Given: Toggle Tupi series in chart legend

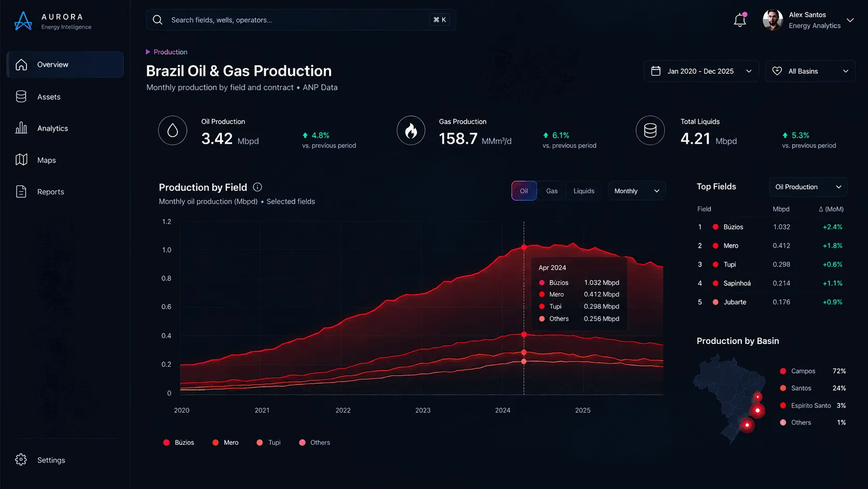Looking at the screenshot, I should point(268,443).
